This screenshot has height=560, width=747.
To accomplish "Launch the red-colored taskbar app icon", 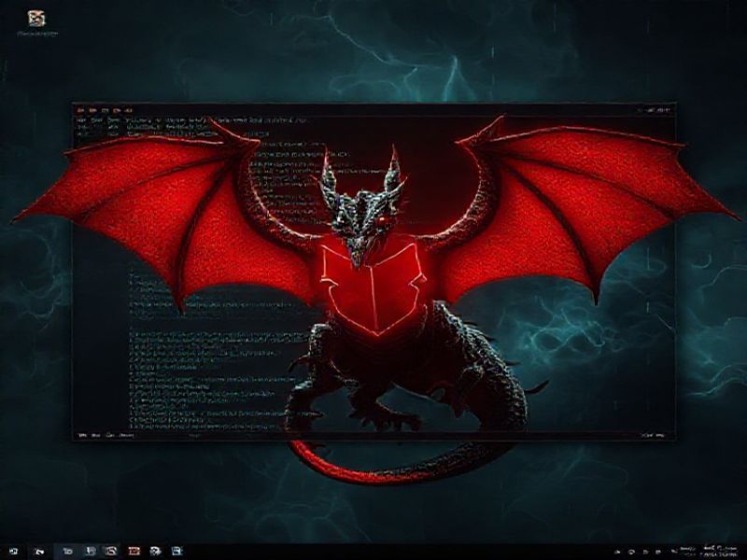I will coord(134,552).
